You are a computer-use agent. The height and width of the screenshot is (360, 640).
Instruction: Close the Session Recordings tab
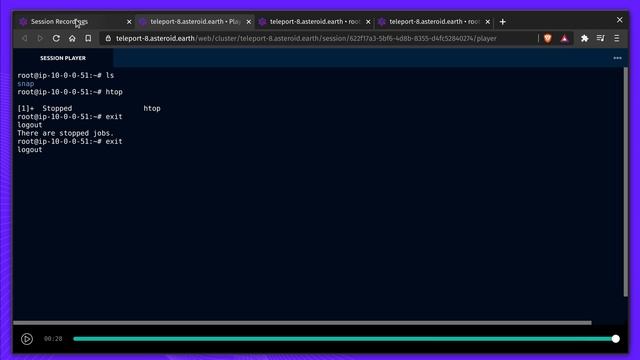[x=129, y=22]
